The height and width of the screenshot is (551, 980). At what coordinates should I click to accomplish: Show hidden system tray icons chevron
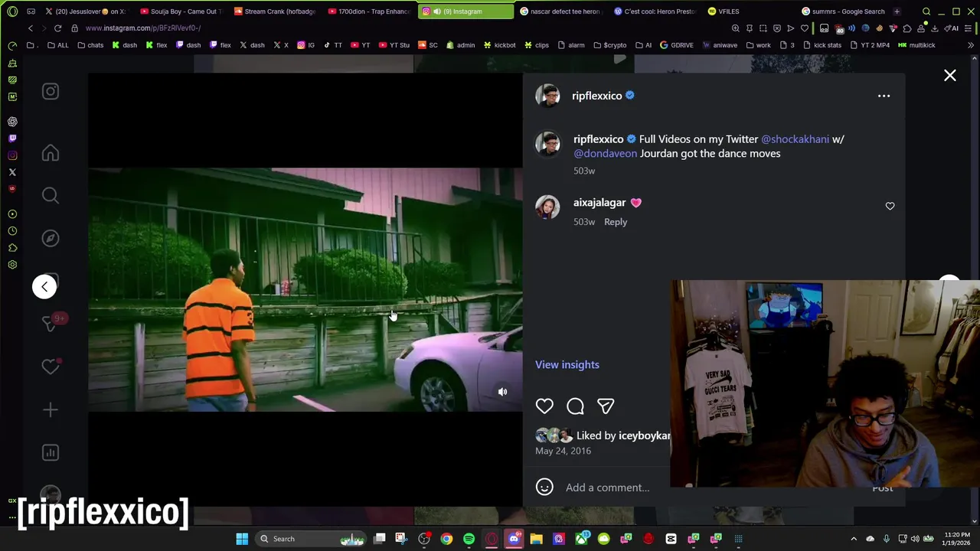tap(854, 539)
